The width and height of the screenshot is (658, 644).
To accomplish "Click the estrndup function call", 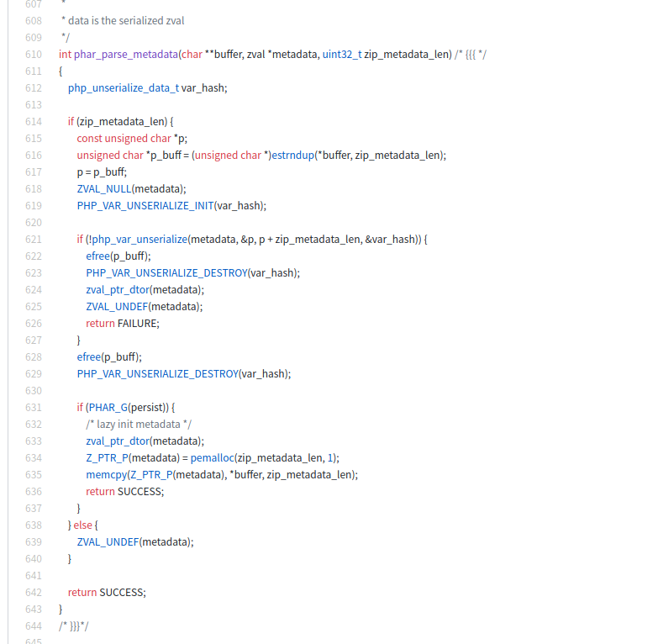I will pyautogui.click(x=291, y=156).
